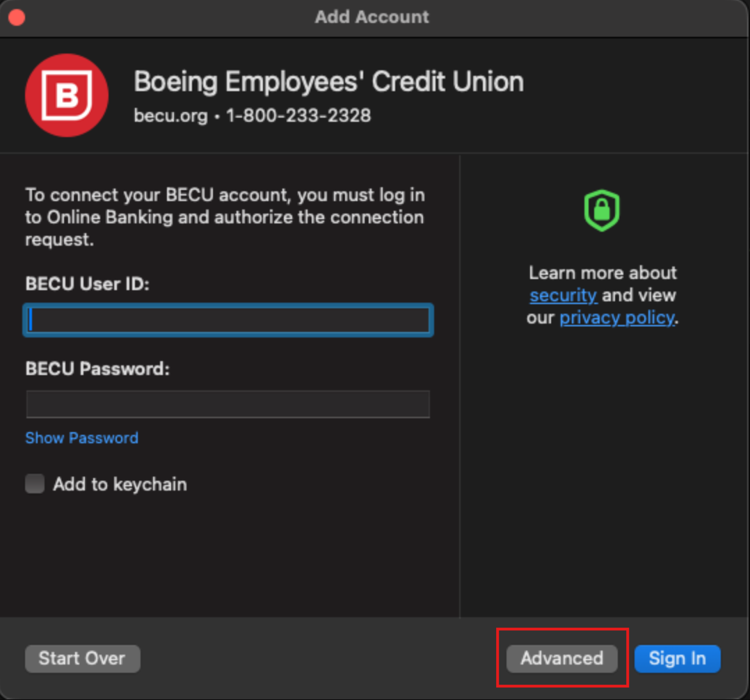Click into the BECU Password field
The height and width of the screenshot is (700, 750).
228,404
